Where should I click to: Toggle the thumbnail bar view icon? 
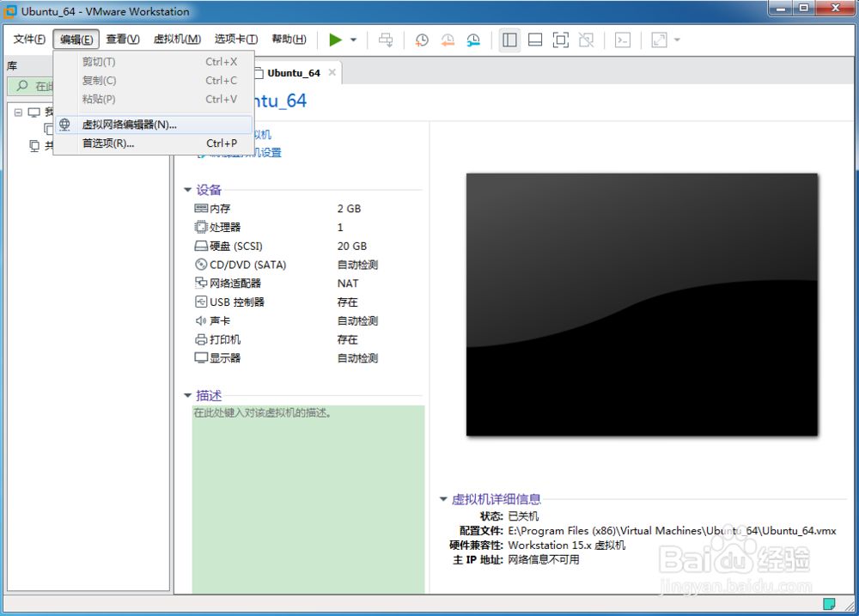click(x=534, y=40)
